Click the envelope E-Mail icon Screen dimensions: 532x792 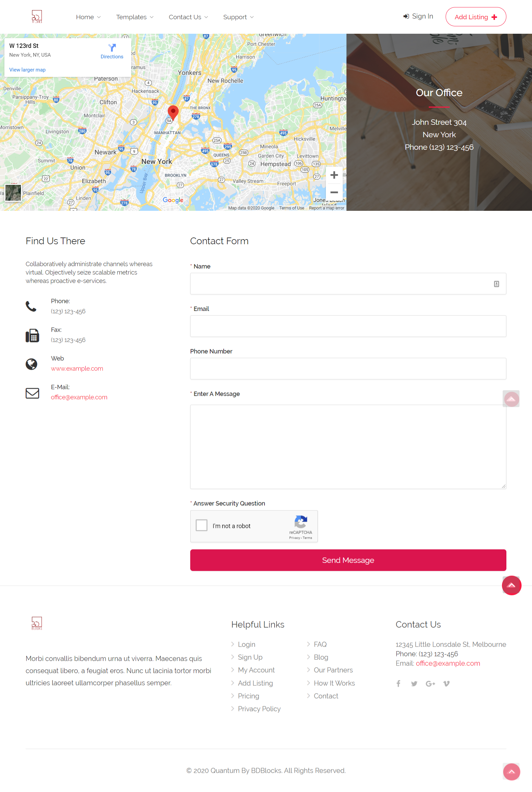click(32, 393)
